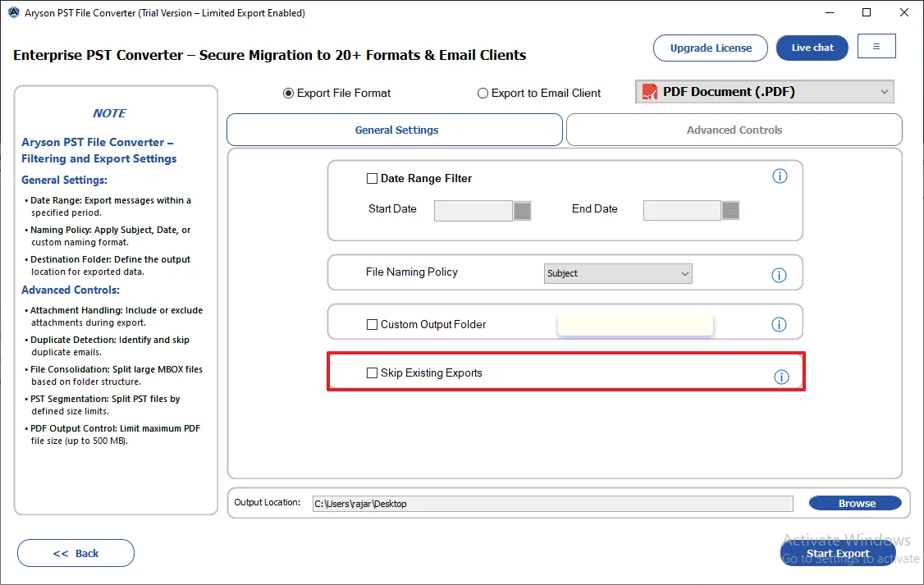The height and width of the screenshot is (585, 924).
Task: Click the Date Range Filter info icon
Action: (780, 176)
